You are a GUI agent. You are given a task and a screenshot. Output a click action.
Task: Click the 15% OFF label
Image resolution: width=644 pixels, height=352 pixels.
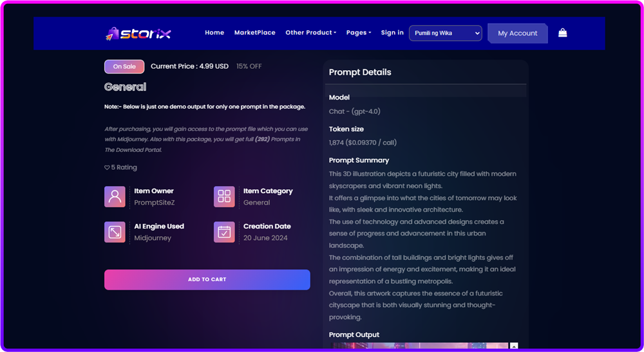[x=249, y=66]
